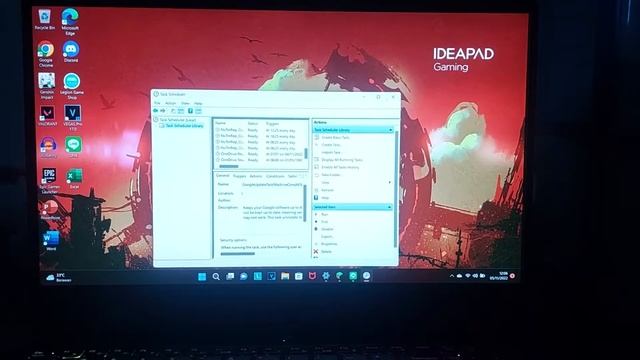Switch to the General tab
The width and height of the screenshot is (640, 360).
[x=222, y=176]
